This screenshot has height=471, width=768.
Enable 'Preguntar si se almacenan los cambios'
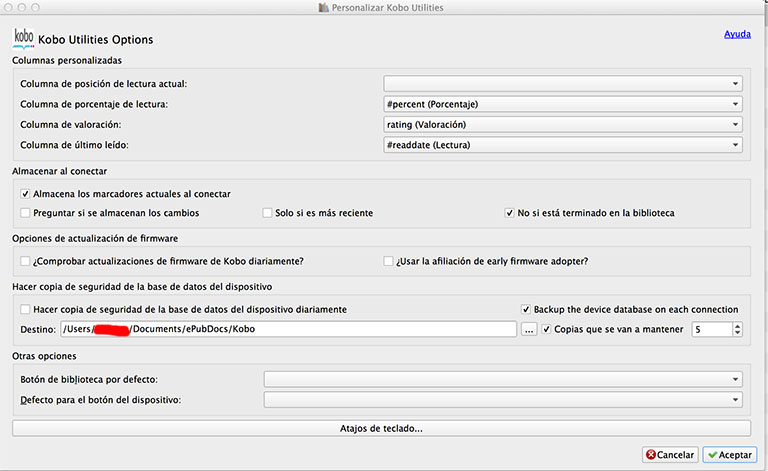tap(25, 213)
